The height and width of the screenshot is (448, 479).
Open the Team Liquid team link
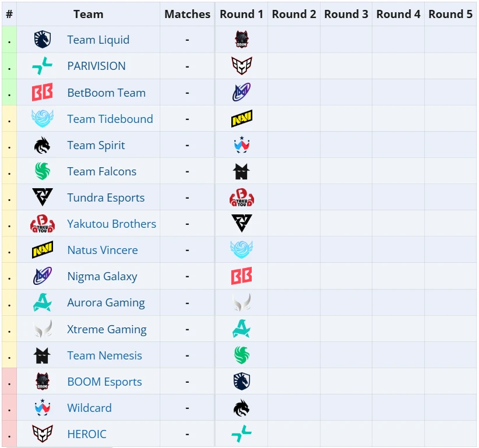tap(98, 40)
